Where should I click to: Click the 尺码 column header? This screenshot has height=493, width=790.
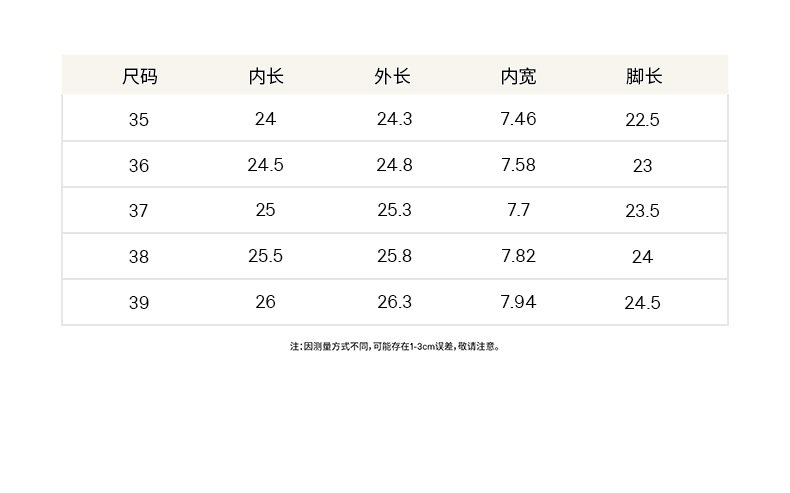pos(139,76)
